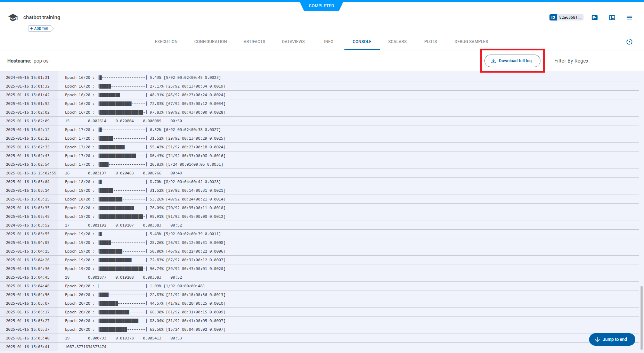
Task: Click the graduation cap icon beside chatbot training
Action: coord(13,17)
